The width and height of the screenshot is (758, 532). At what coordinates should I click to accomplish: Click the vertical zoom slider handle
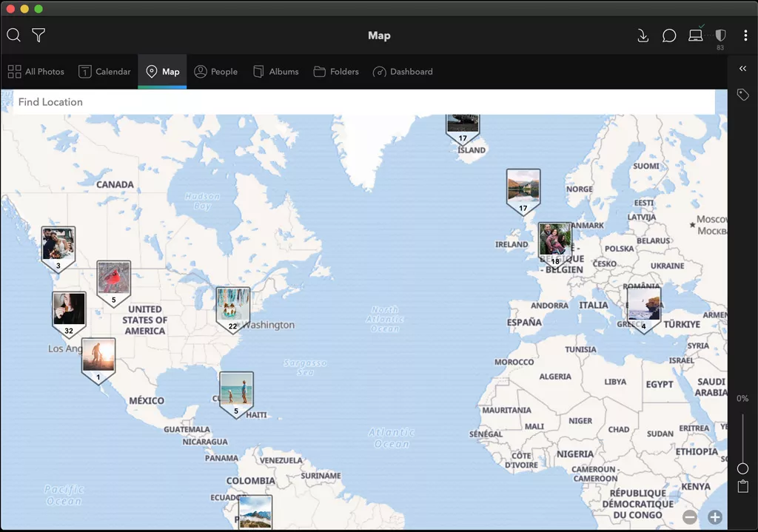coord(742,468)
